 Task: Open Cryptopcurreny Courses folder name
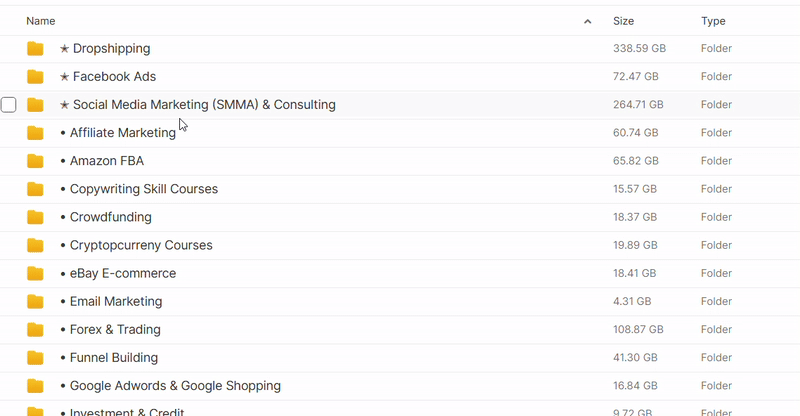pyautogui.click(x=141, y=245)
